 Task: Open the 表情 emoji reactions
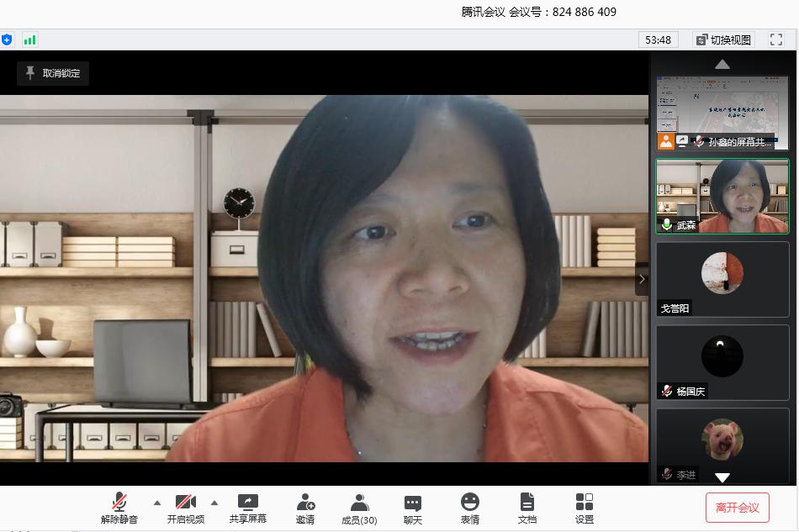point(470,508)
